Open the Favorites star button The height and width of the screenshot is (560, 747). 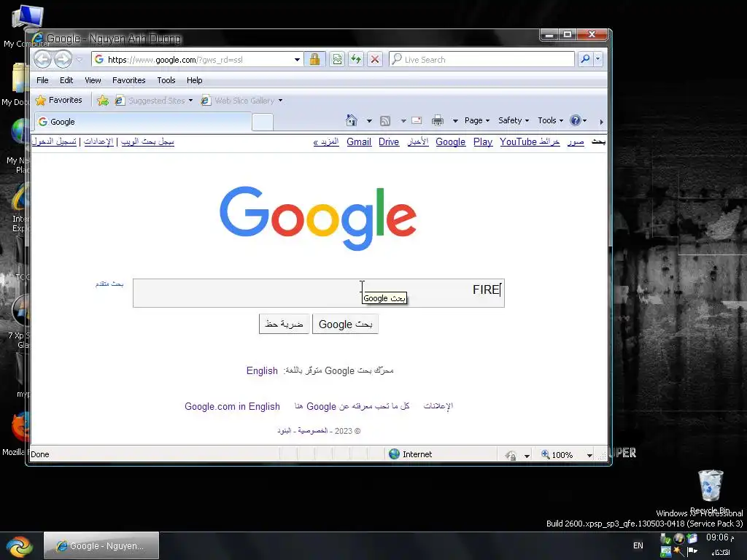pos(58,100)
